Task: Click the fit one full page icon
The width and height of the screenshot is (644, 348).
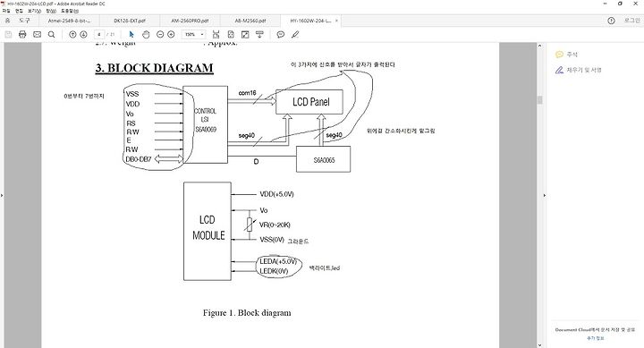Action: coord(231,35)
